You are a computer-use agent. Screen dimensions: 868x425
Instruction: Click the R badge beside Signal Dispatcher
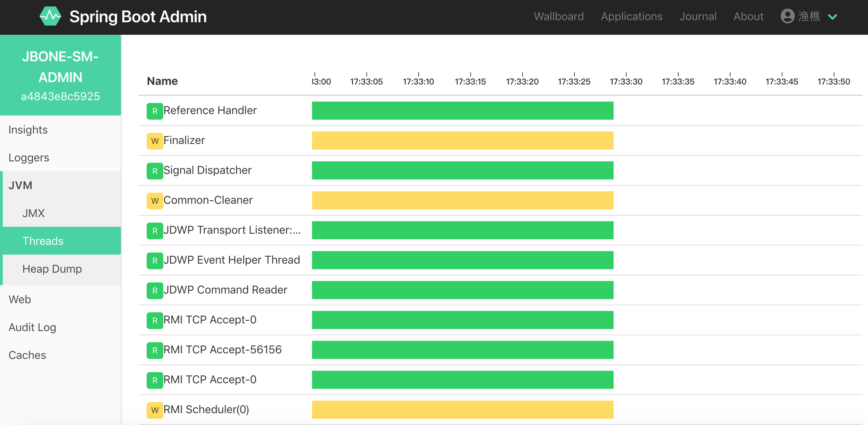click(x=155, y=171)
